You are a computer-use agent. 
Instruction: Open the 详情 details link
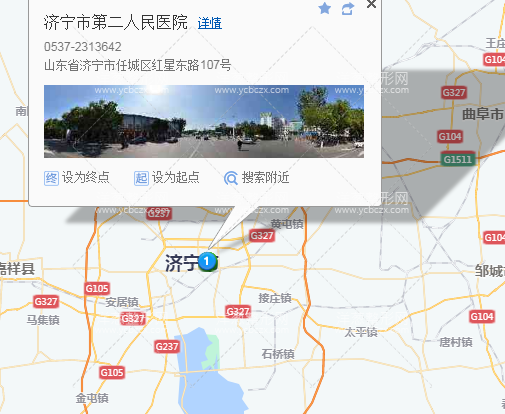point(210,23)
